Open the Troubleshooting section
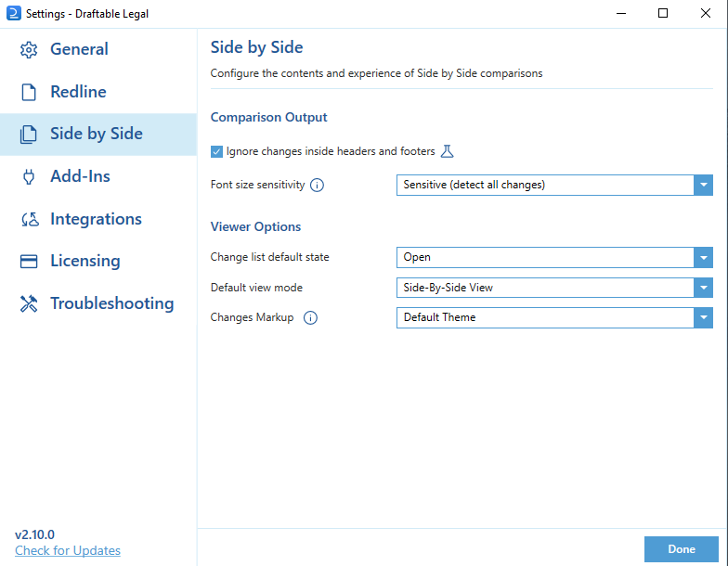 [x=98, y=304]
